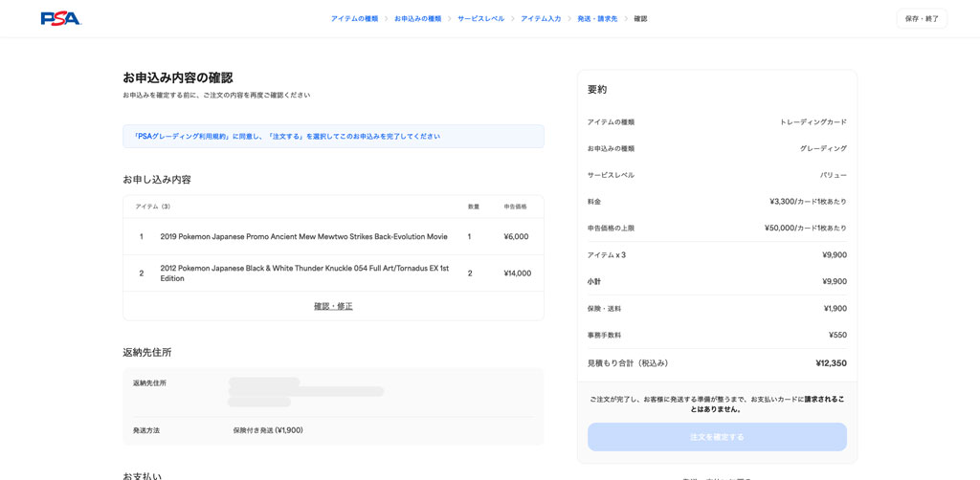980x480 pixels.
Task: Click the アイテム x 3 label
Action: coord(606,254)
